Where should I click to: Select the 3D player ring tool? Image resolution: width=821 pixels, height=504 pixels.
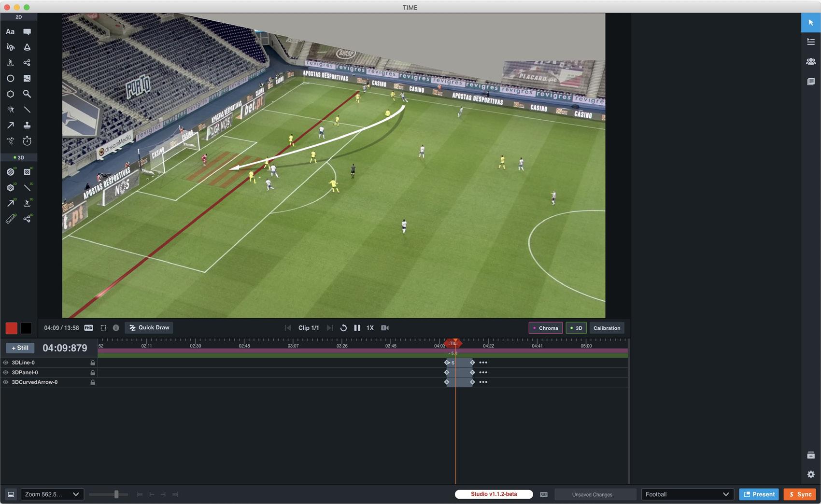point(28,203)
